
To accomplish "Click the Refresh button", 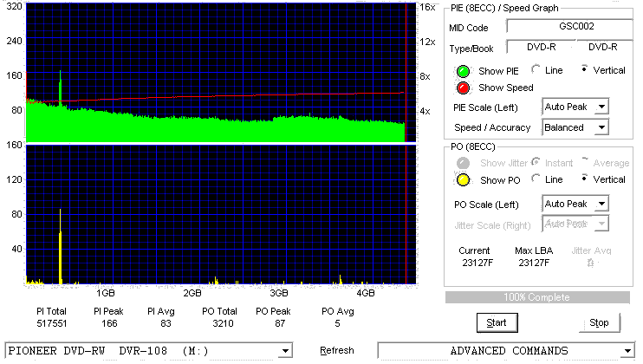I will pos(337,350).
